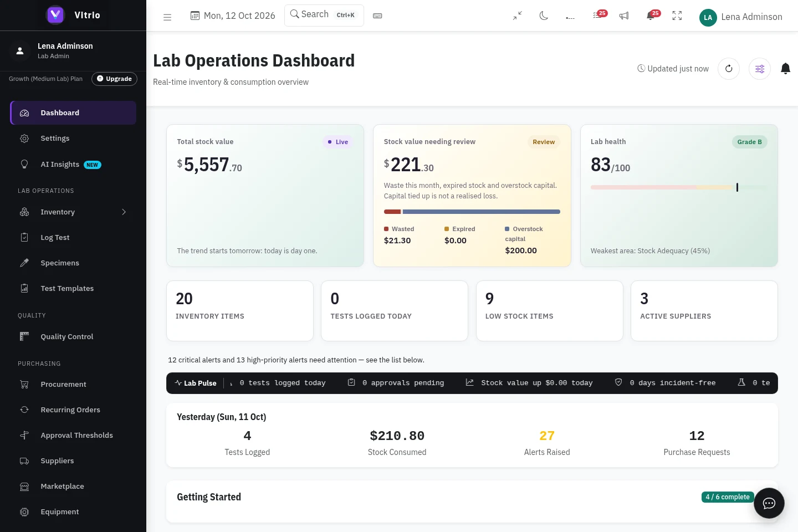798x532 pixels.
Task: Toggle the sidebar hamburger menu
Action: (x=167, y=17)
